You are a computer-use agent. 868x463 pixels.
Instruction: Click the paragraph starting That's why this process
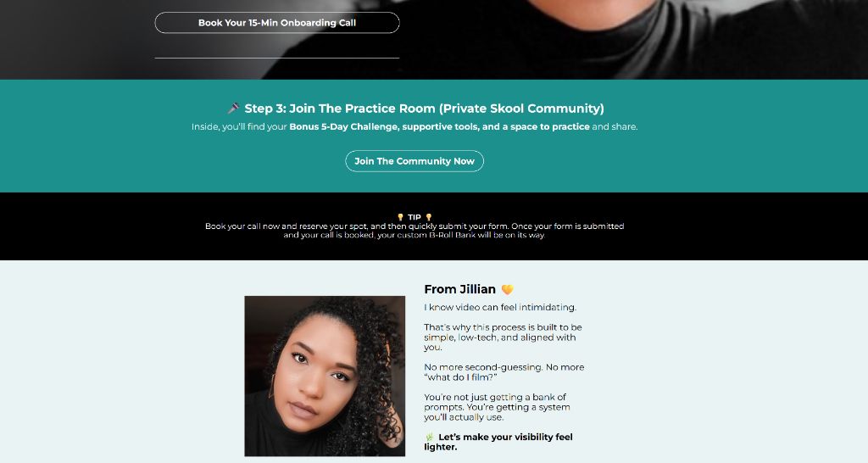tap(503, 337)
